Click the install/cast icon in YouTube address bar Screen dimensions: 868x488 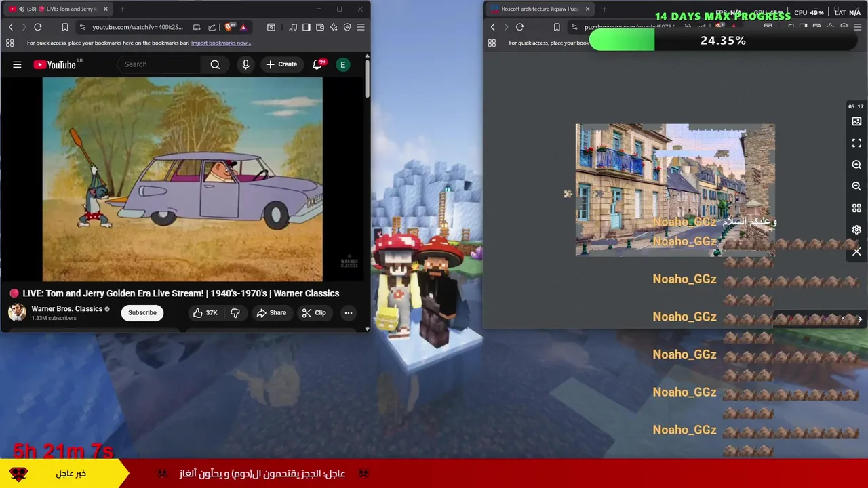pos(197,27)
